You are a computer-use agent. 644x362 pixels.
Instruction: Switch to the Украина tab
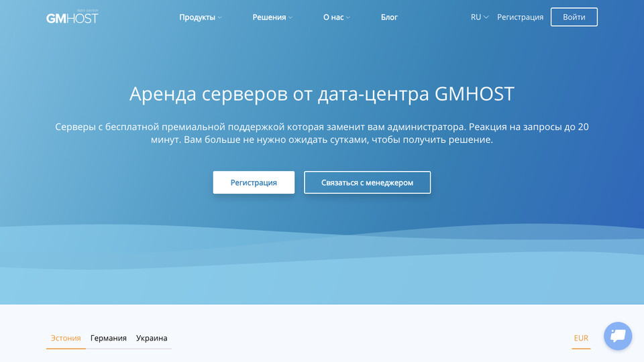(x=152, y=338)
